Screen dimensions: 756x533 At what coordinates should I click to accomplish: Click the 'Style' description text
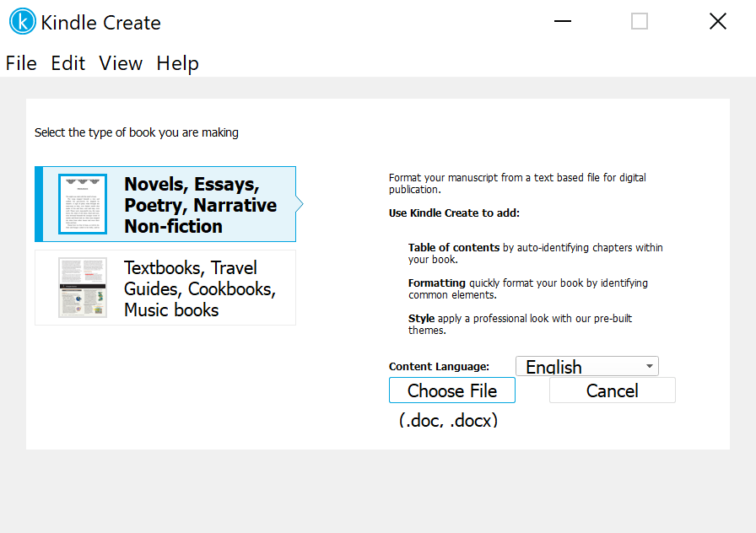pyautogui.click(x=520, y=325)
